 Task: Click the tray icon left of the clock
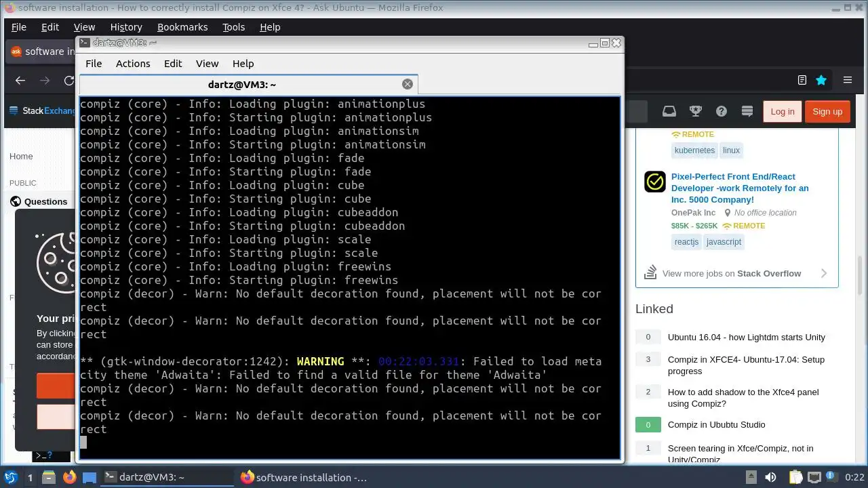(x=833, y=477)
